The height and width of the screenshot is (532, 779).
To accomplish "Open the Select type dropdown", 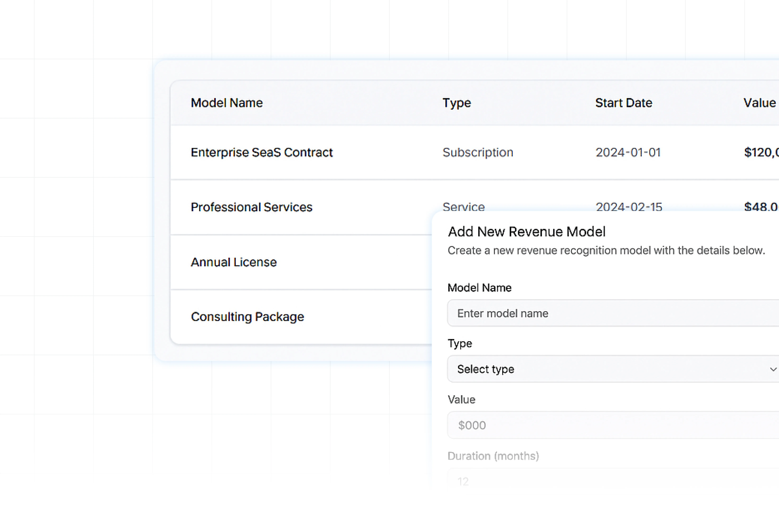I will tap(603, 369).
